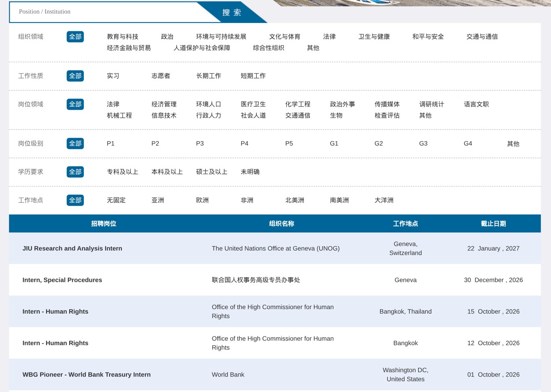Choose 语言文职 position field
The width and height of the screenshot is (551, 392).
(476, 104)
